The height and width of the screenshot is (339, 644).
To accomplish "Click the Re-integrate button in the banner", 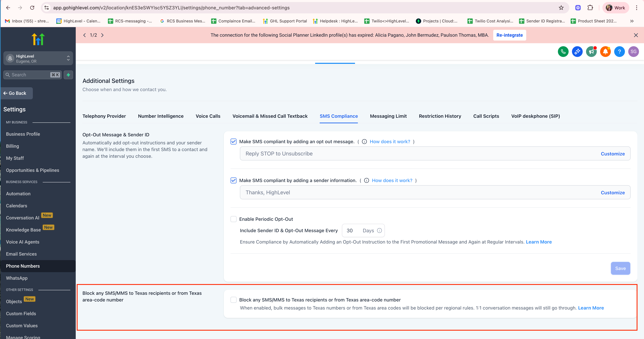I will point(509,35).
